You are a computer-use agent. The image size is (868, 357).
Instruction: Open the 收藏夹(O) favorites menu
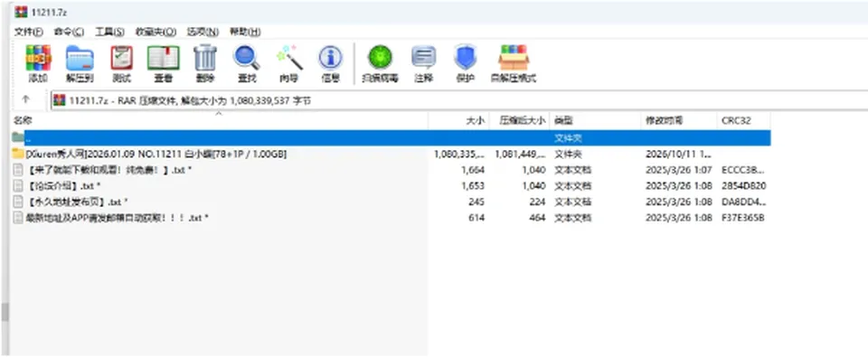pos(156,32)
